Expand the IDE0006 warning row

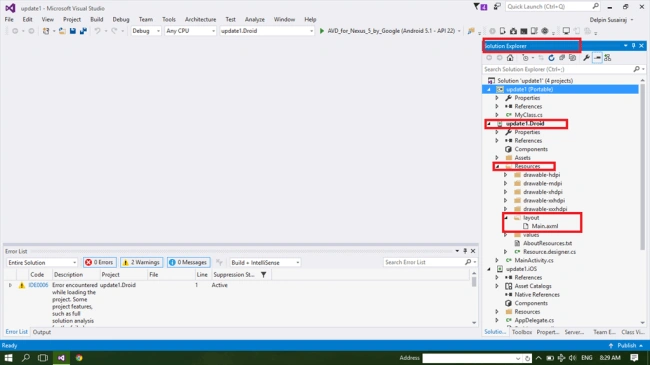tap(10, 285)
